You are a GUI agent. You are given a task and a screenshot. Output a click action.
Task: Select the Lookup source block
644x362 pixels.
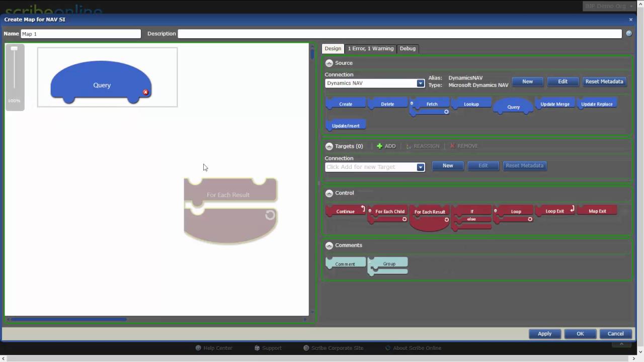(471, 104)
